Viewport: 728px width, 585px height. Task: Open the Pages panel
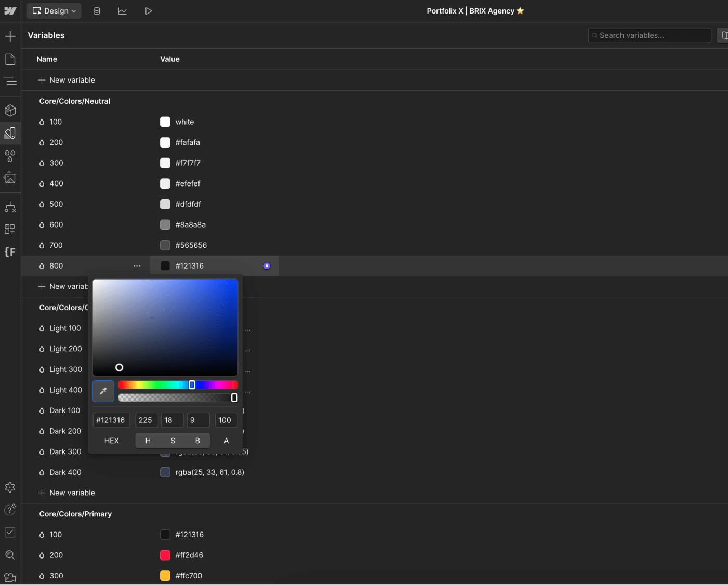click(x=10, y=59)
